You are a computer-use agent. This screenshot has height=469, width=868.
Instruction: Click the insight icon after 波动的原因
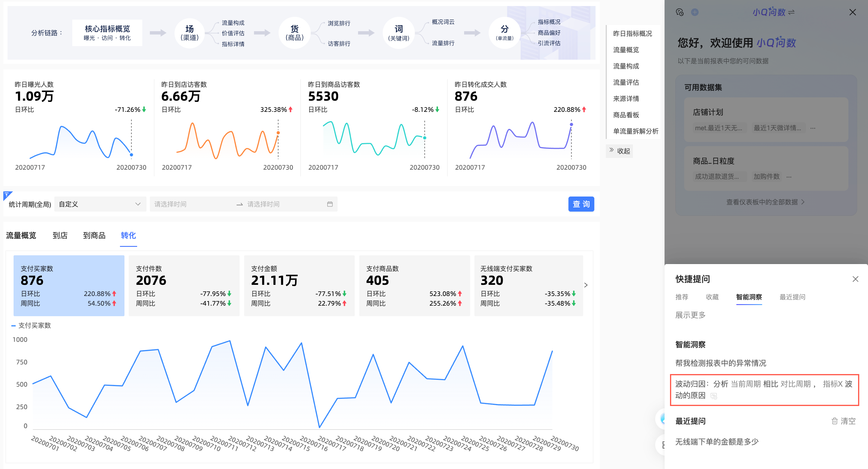(713, 396)
